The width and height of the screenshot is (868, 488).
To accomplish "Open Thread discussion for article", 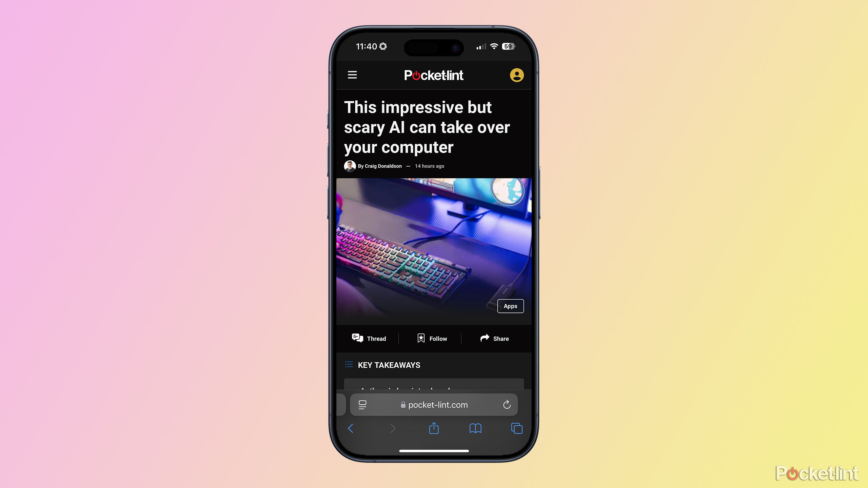I will pyautogui.click(x=369, y=338).
